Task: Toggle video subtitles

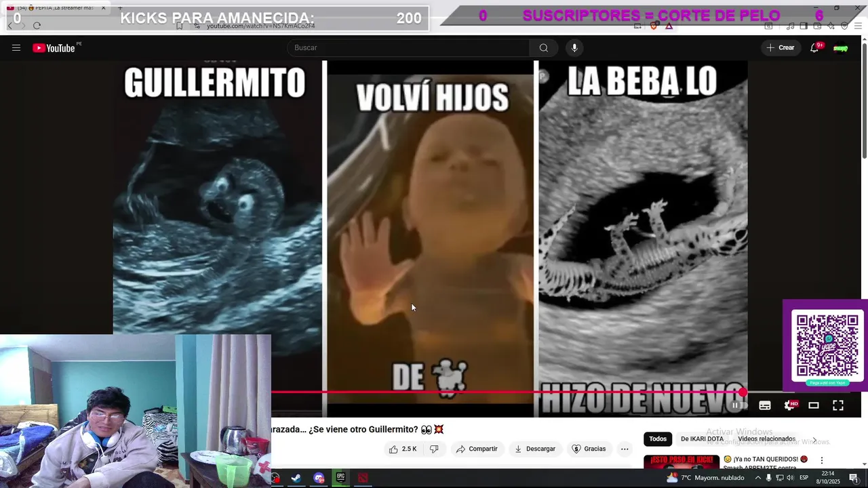Action: (x=765, y=405)
